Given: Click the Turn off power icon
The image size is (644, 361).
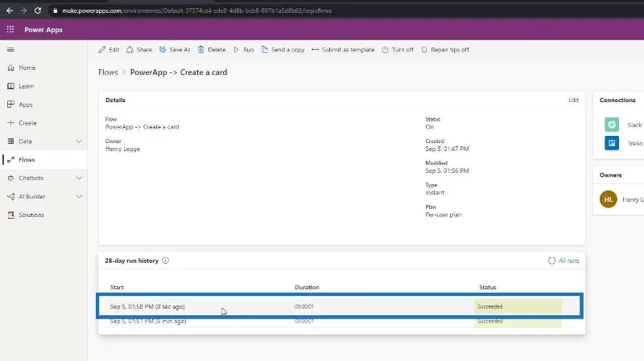Looking at the screenshot, I should 385,50.
